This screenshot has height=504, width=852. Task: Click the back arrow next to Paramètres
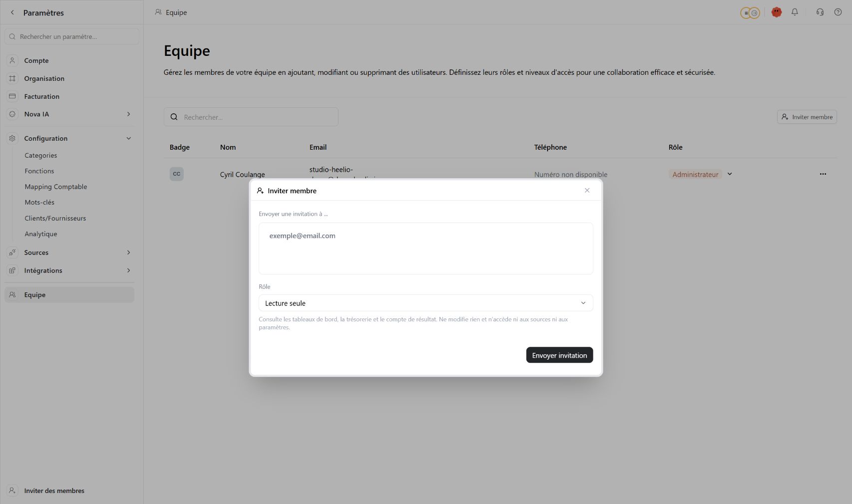(12, 12)
